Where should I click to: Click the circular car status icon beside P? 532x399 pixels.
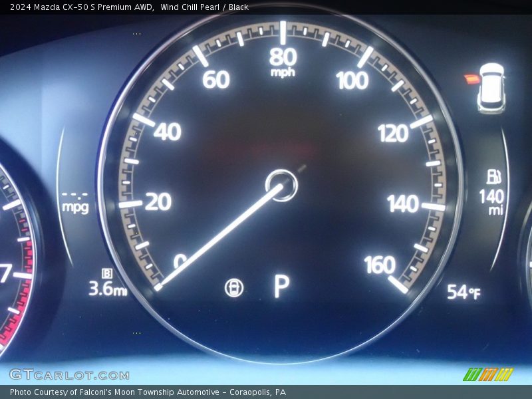(x=234, y=288)
